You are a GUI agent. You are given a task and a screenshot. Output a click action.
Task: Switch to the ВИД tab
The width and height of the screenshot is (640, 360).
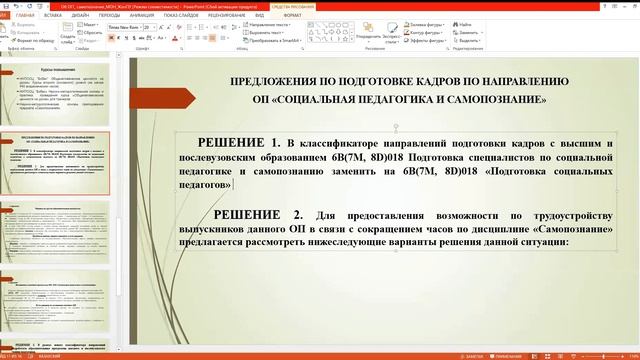tap(260, 16)
